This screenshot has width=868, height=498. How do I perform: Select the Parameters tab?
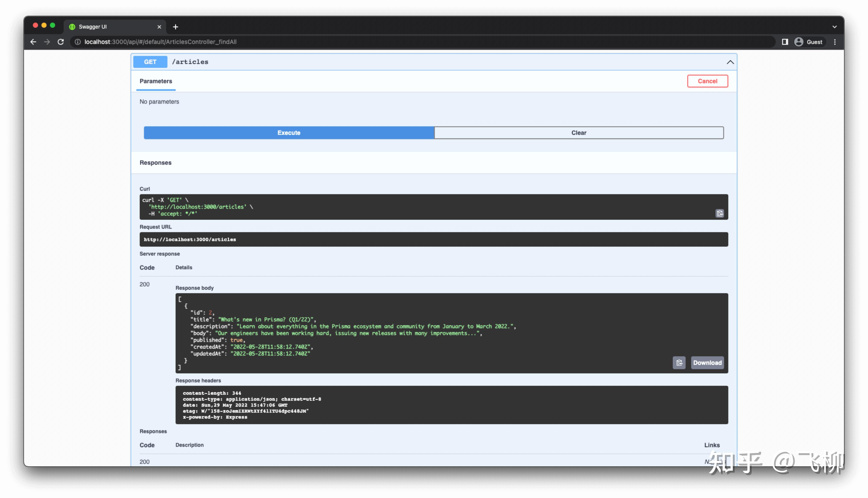pos(156,81)
